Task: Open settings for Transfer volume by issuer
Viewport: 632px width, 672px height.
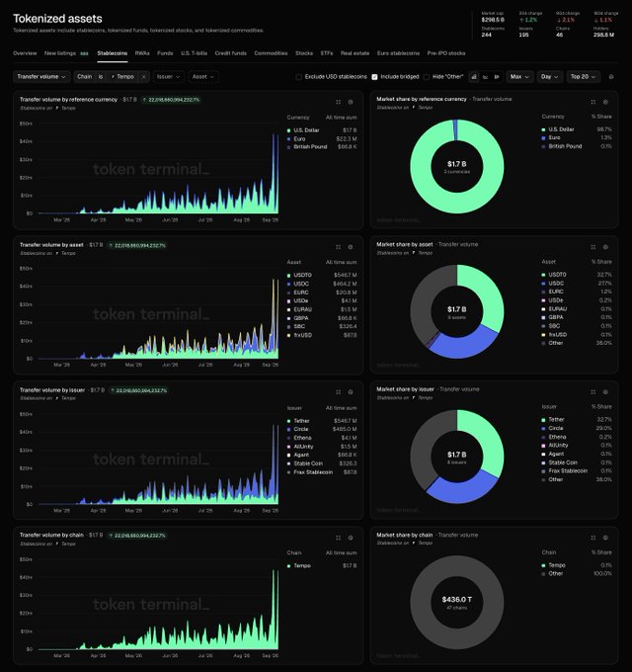Action: click(x=351, y=392)
